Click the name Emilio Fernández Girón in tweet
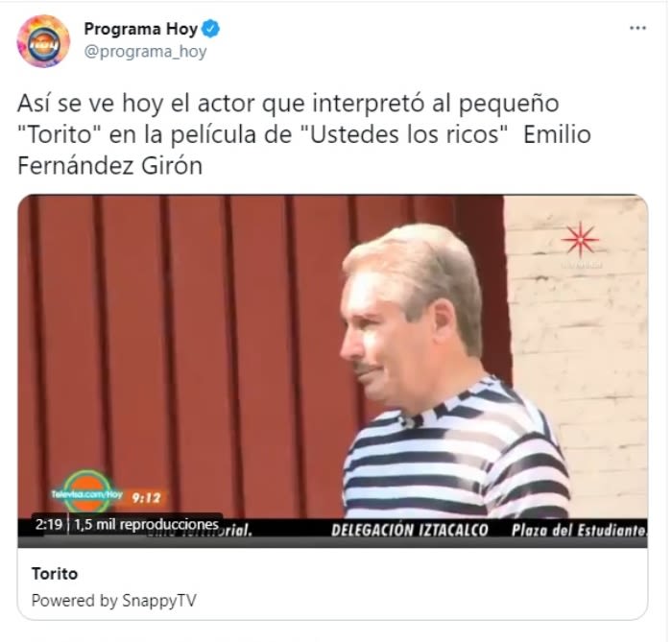The height and width of the screenshot is (642, 672). pos(304,150)
